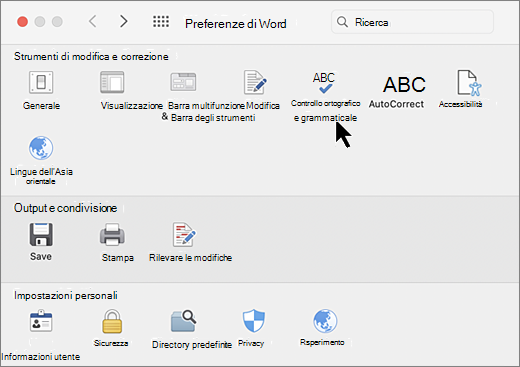Go forward with the right arrow
The height and width of the screenshot is (367, 520).
tap(124, 21)
